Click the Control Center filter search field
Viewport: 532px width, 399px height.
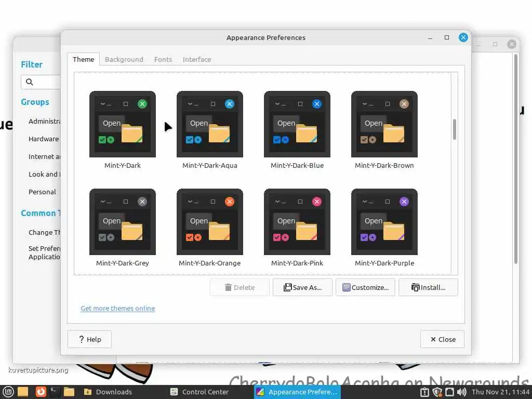(41, 82)
